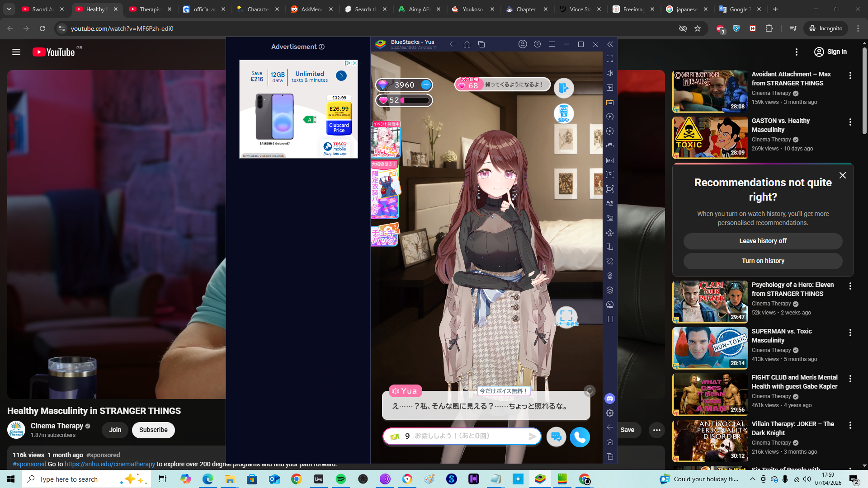
Task: Open the GASTON vs. Healthy Masculinity thumbnail
Action: tap(710, 137)
